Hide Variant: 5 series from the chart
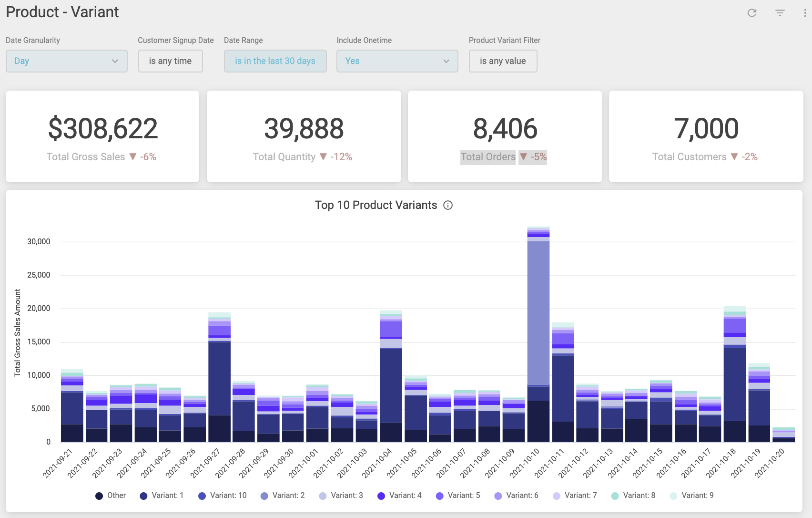 click(x=457, y=496)
